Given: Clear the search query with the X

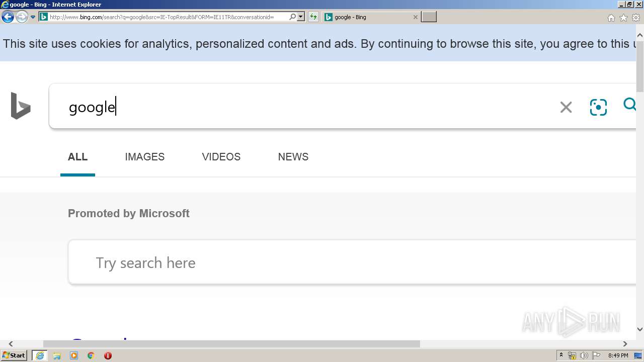Looking at the screenshot, I should pos(566,107).
